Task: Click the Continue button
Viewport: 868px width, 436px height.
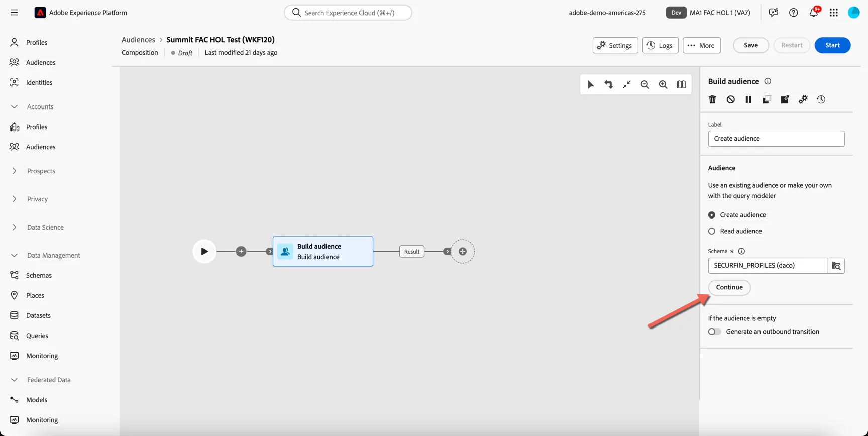Action: [729, 287]
